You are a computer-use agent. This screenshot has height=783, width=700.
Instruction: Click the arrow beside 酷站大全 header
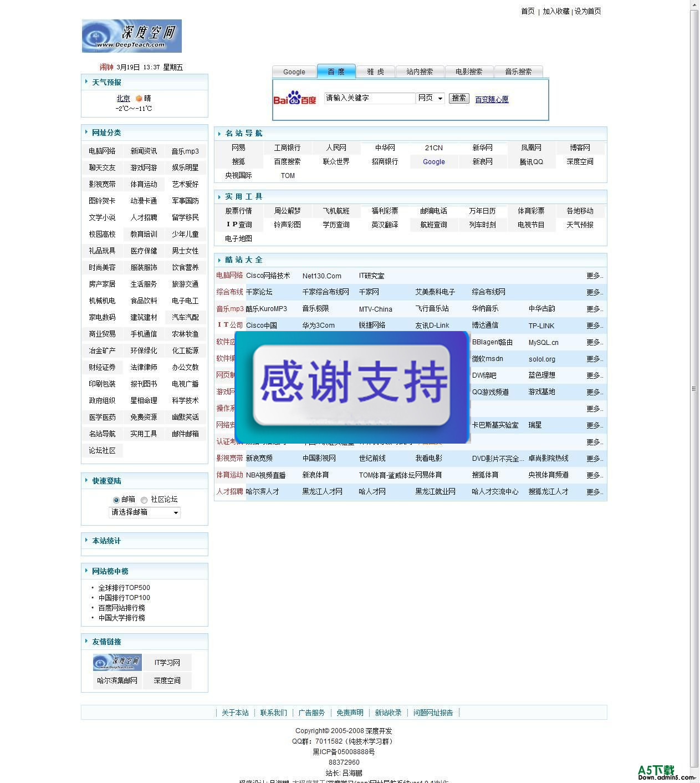(x=219, y=260)
